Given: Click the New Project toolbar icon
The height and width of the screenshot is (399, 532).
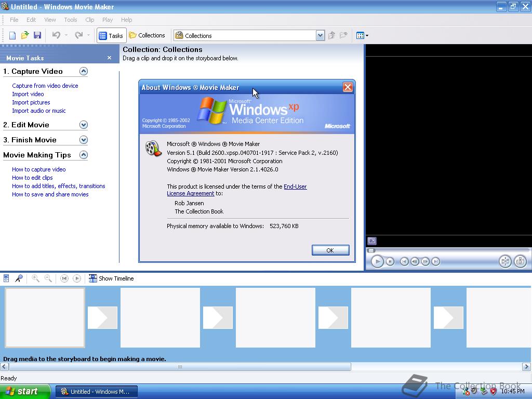Looking at the screenshot, I should 12,35.
